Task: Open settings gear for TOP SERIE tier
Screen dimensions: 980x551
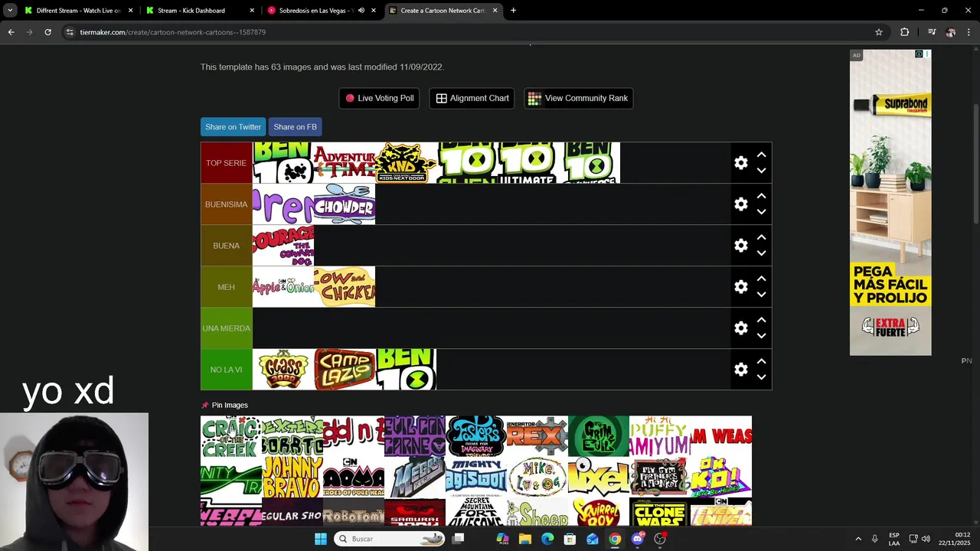Action: click(740, 163)
